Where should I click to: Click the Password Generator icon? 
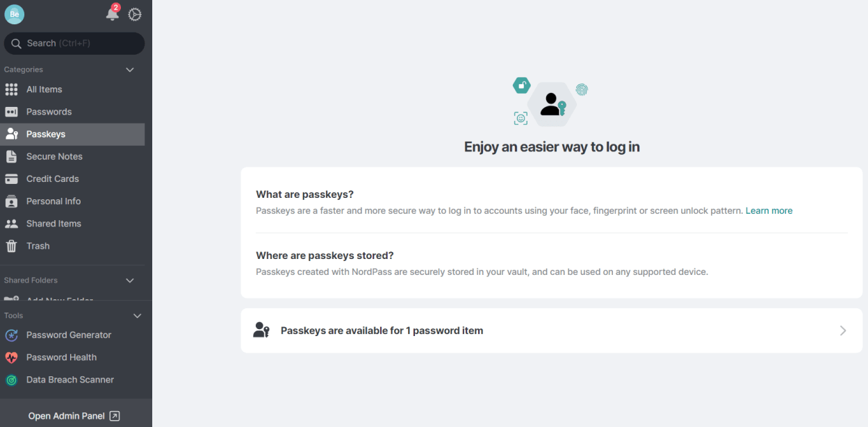(x=12, y=335)
